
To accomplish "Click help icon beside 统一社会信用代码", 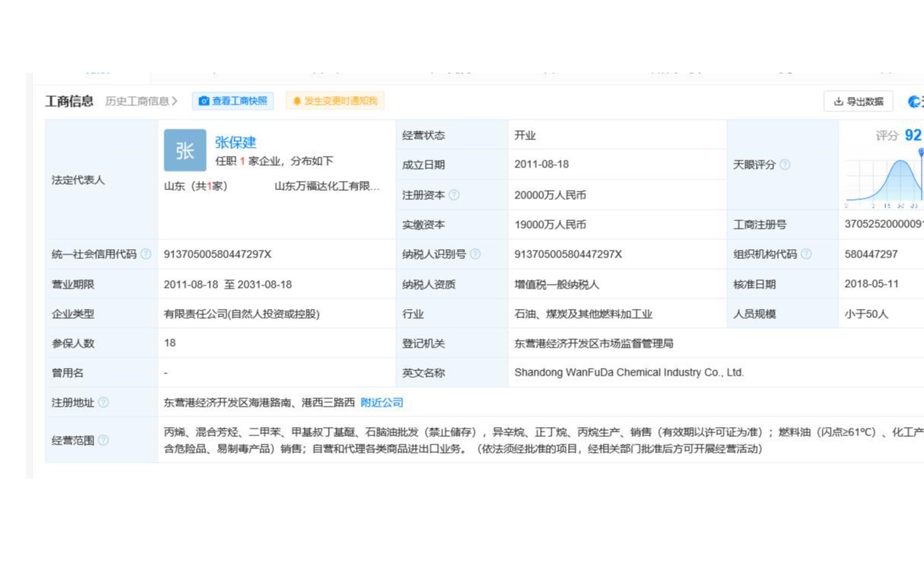I will [x=145, y=254].
